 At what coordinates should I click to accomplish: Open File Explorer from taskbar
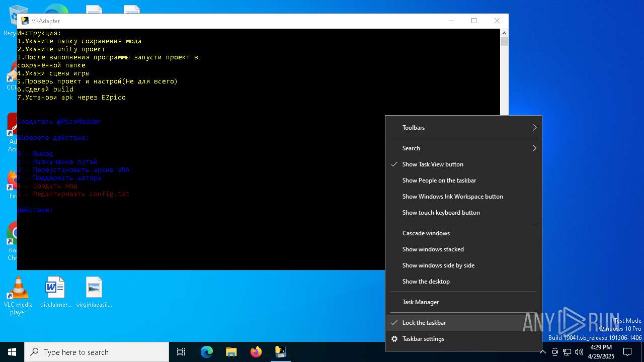click(x=231, y=352)
